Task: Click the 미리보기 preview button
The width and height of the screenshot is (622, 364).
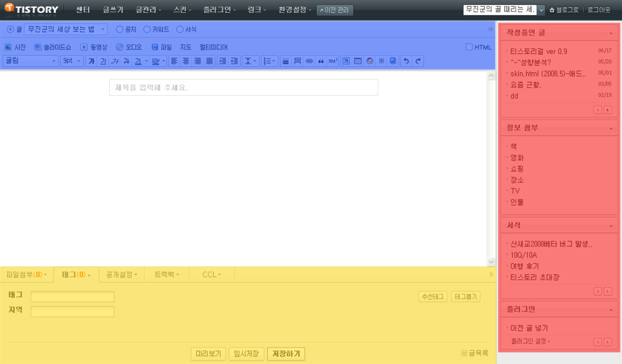Action: click(x=208, y=354)
